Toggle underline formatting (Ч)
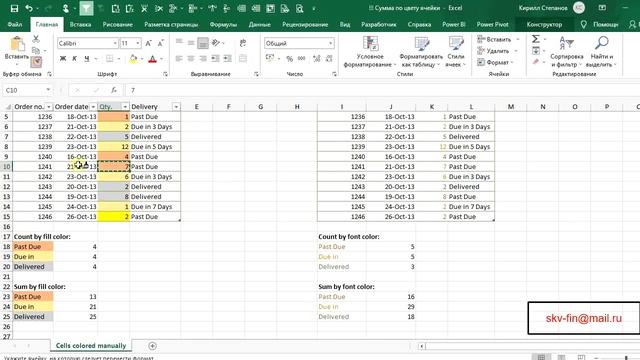Screen dimensions: 640x360 pos(87,59)
